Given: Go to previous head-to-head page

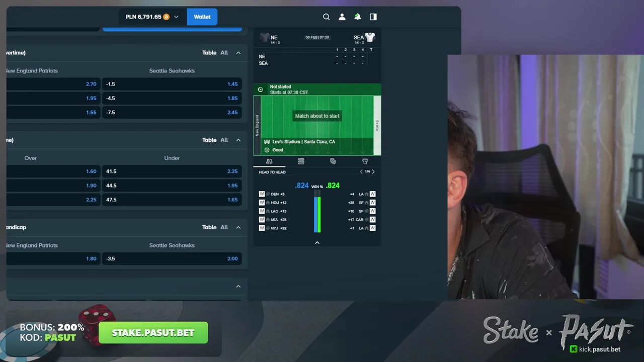Looking at the screenshot, I should coord(361,172).
